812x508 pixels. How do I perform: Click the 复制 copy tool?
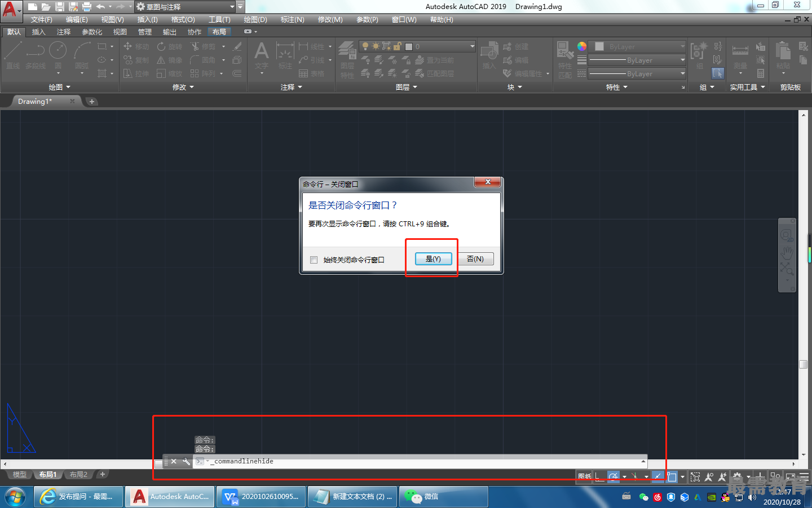click(136, 60)
